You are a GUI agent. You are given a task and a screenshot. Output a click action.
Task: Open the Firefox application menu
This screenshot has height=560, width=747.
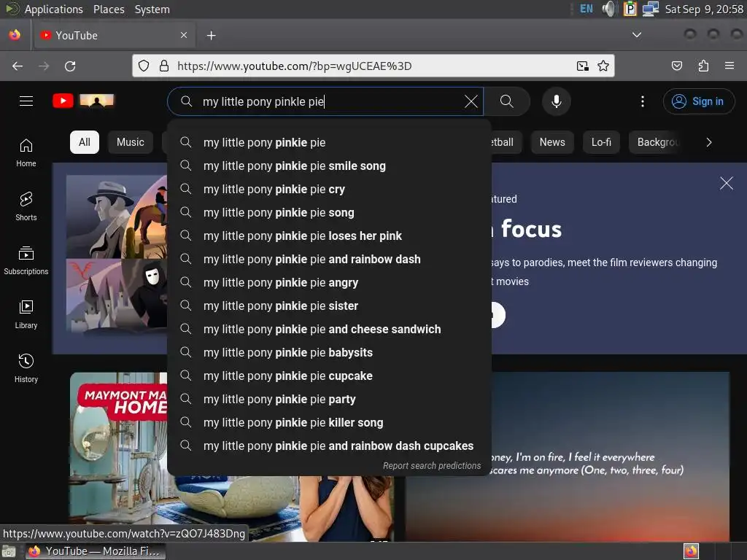click(729, 66)
